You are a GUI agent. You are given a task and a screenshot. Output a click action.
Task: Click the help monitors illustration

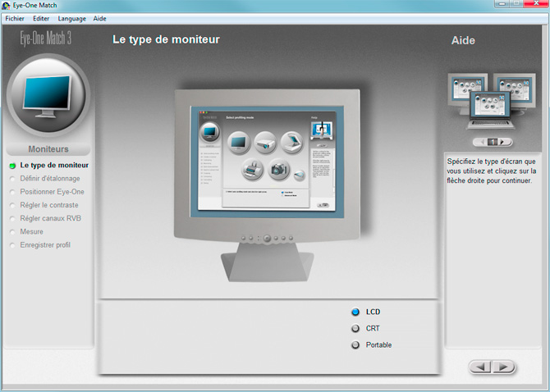[492, 101]
